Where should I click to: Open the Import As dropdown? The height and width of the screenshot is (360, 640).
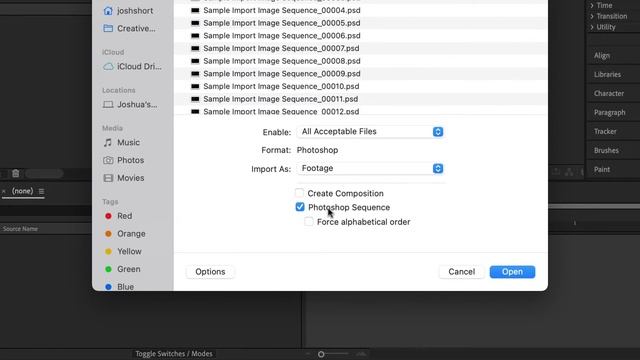click(x=370, y=169)
